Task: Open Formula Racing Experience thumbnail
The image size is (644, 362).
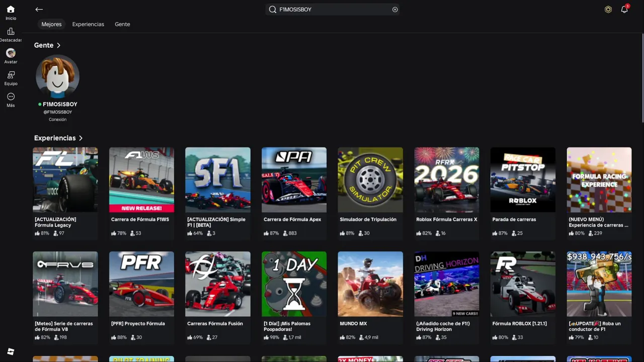Action: click(x=599, y=179)
